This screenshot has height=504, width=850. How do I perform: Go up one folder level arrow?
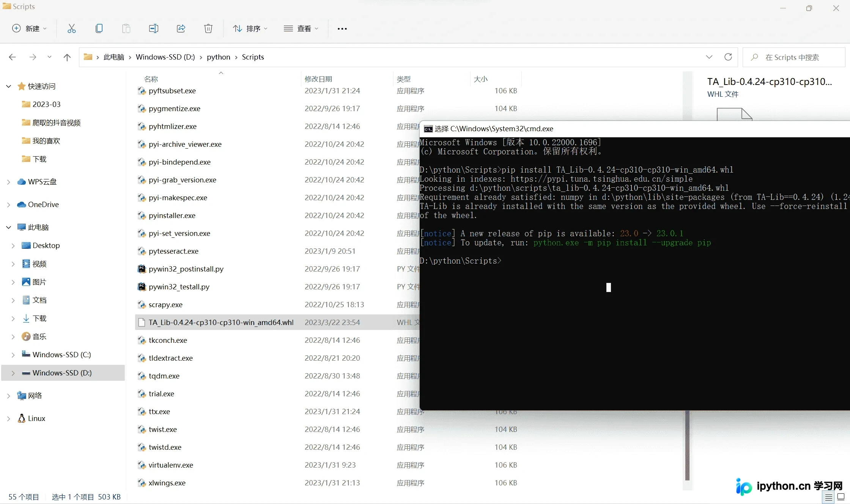pyautogui.click(x=67, y=57)
